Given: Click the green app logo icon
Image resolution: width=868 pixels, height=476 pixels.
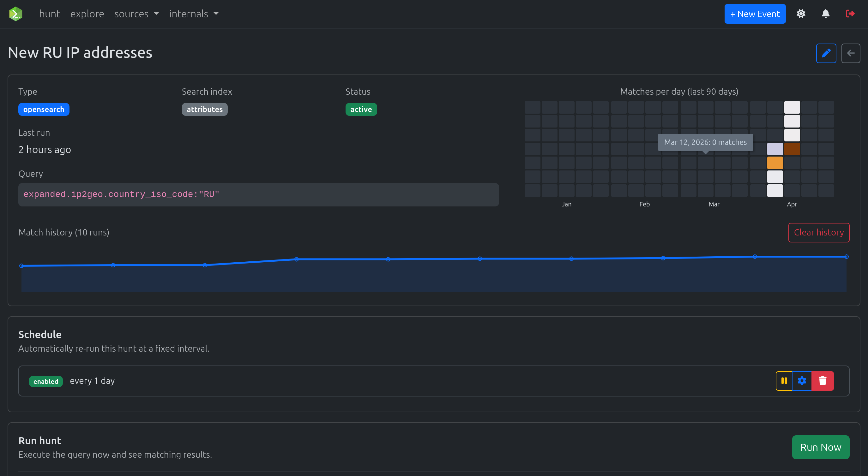Looking at the screenshot, I should (x=15, y=14).
